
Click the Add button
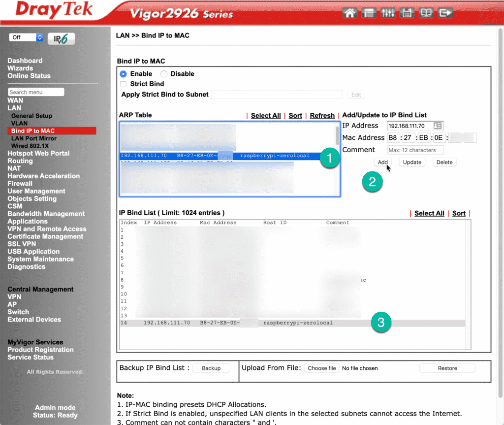tap(382, 162)
